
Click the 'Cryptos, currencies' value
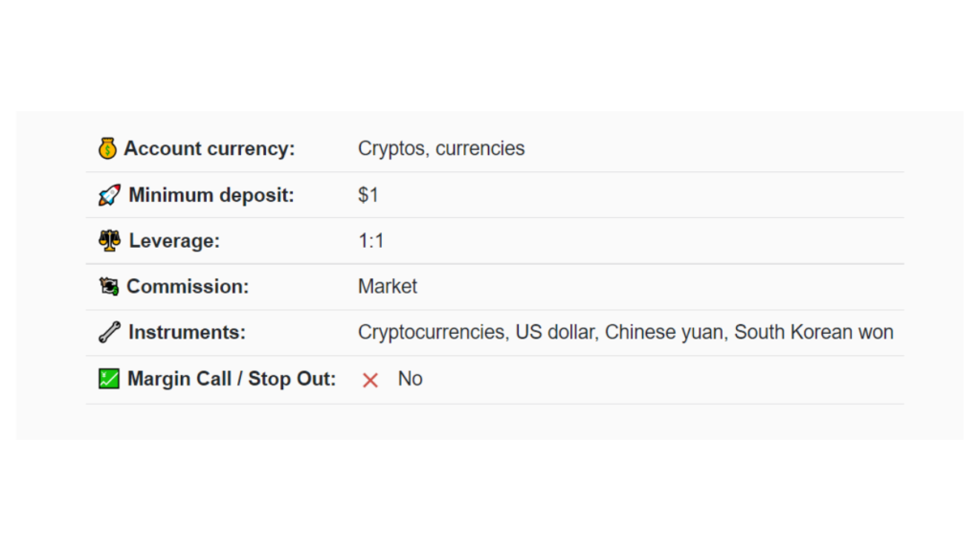tap(441, 148)
